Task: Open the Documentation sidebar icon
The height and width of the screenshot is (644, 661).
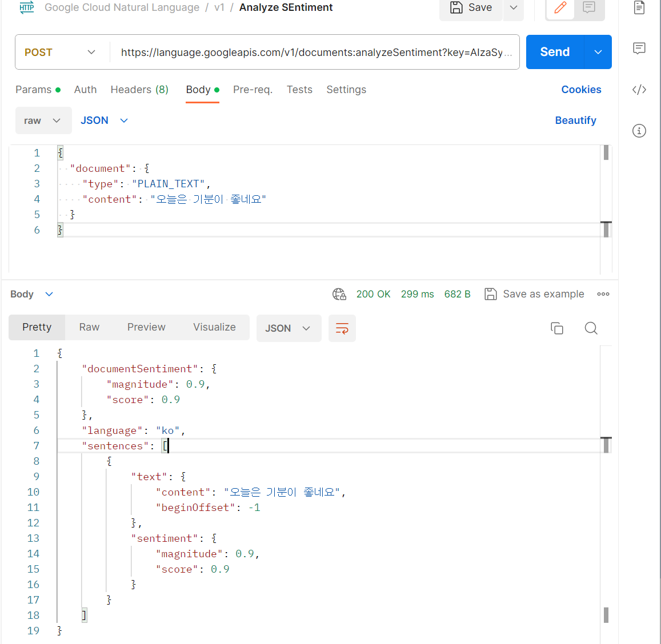Action: point(639,7)
